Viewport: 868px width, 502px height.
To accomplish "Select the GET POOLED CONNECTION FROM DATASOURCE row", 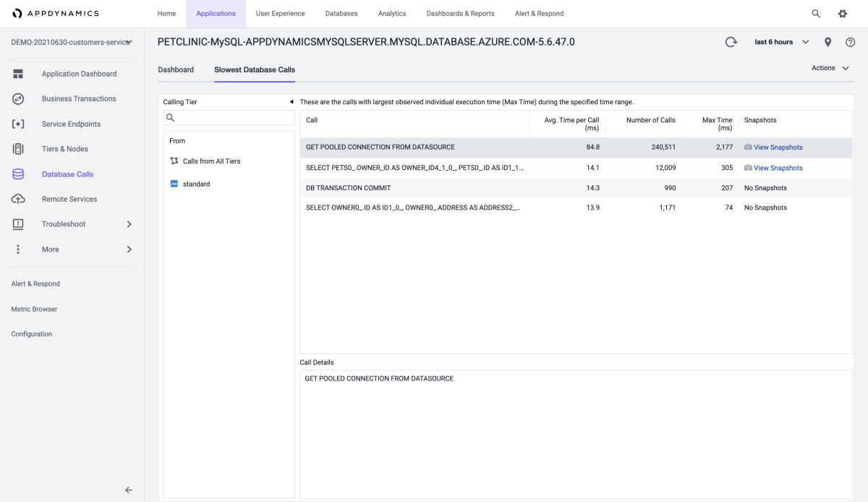I will pos(576,148).
